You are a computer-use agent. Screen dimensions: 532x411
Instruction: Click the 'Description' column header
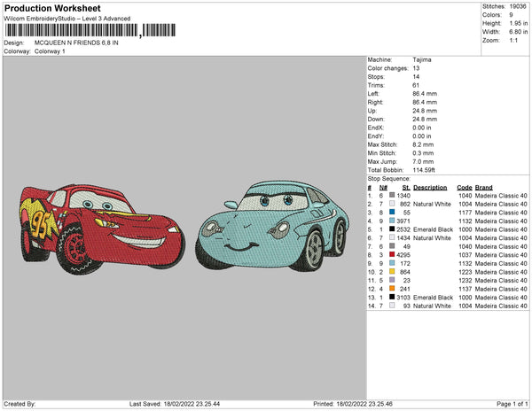430,188
